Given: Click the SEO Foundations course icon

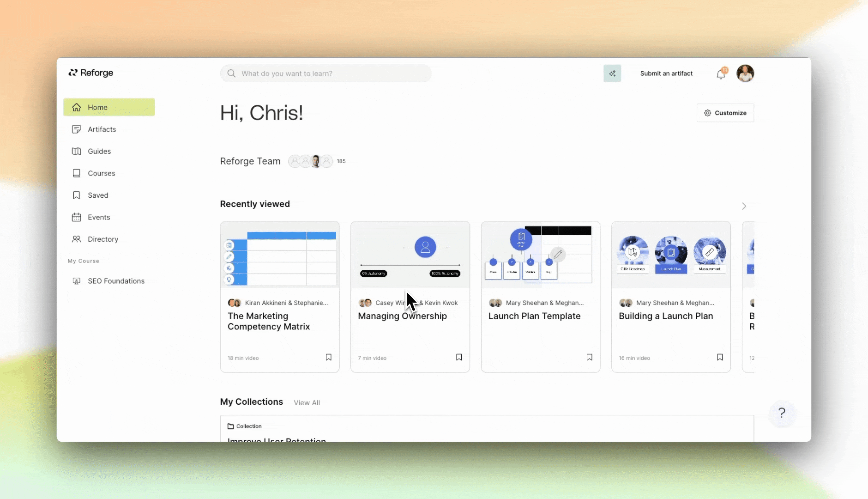Looking at the screenshot, I should coord(77,281).
